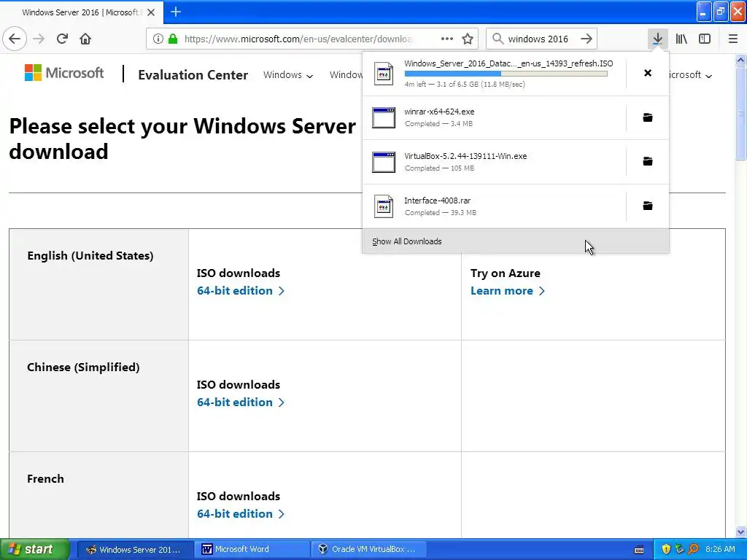
Task: Click the scrollbar up arrow
Action: [740, 60]
